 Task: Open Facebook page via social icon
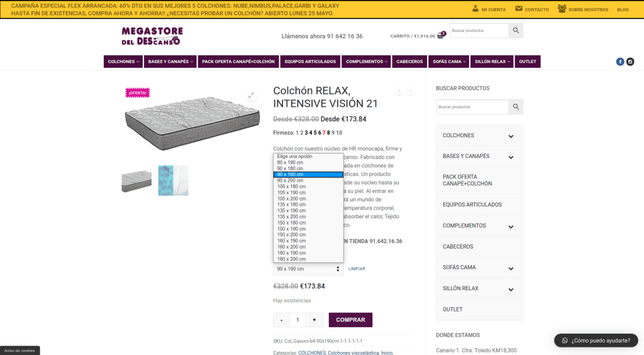[x=620, y=62]
